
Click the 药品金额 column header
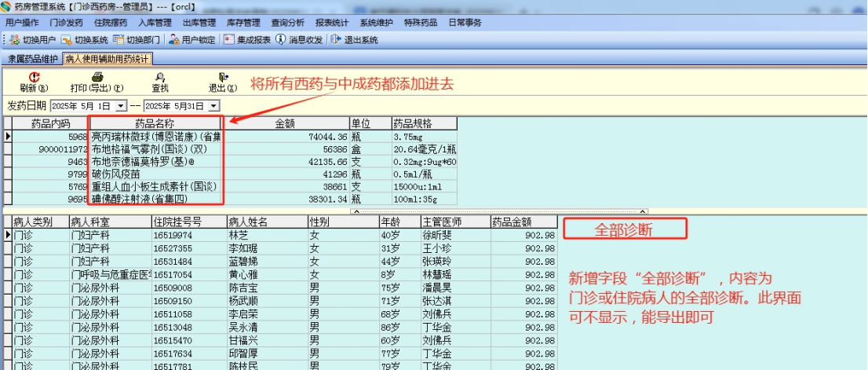523,222
